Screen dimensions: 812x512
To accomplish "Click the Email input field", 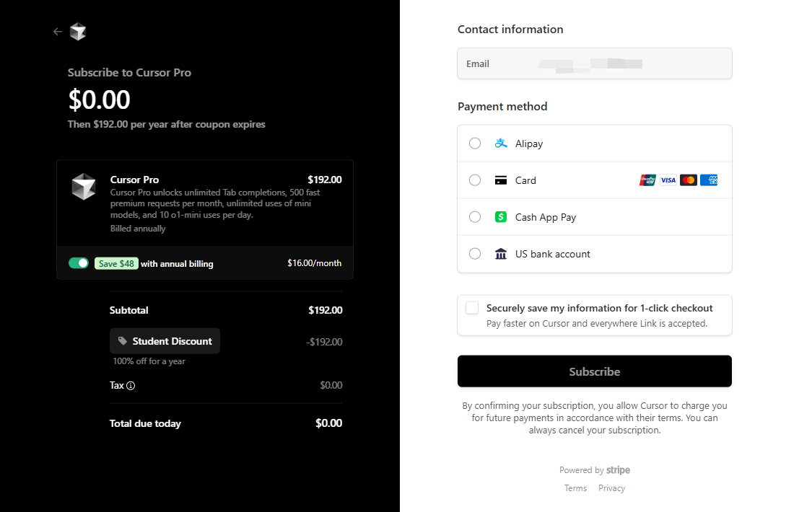I will tap(595, 63).
